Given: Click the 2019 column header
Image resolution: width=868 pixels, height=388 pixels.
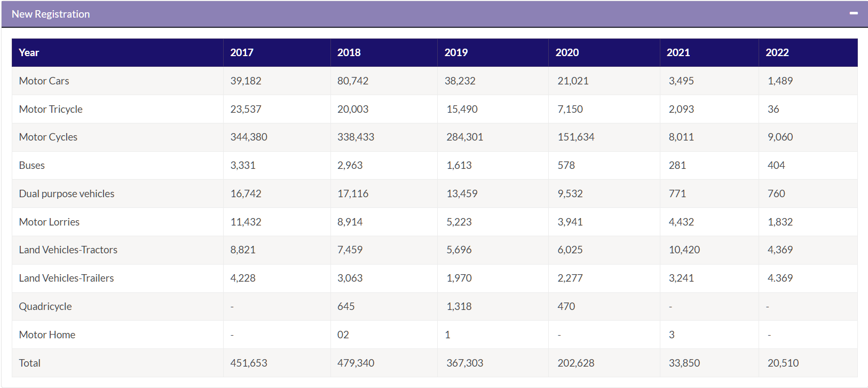Looking at the screenshot, I should (456, 52).
